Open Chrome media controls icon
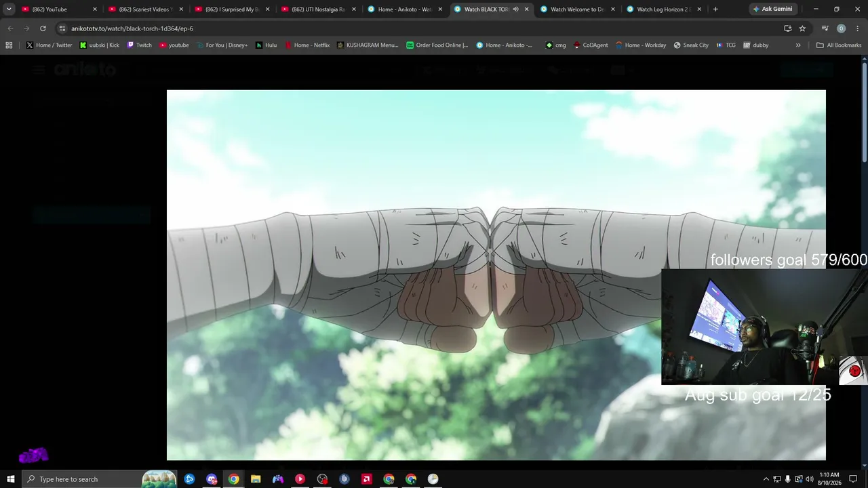This screenshot has height=488, width=868. coord(825,28)
